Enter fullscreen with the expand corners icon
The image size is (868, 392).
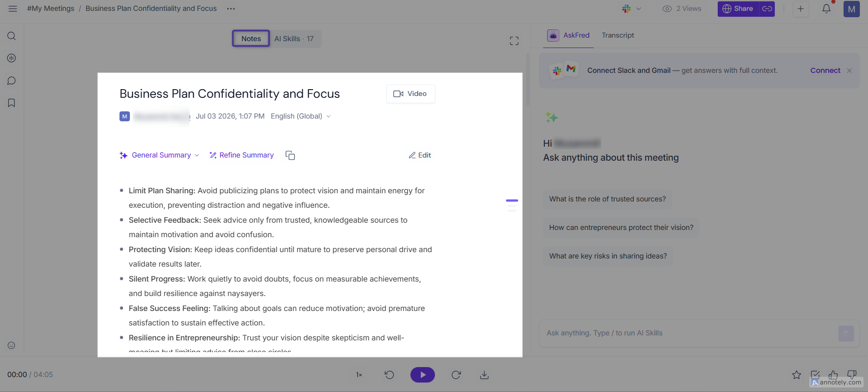click(514, 41)
